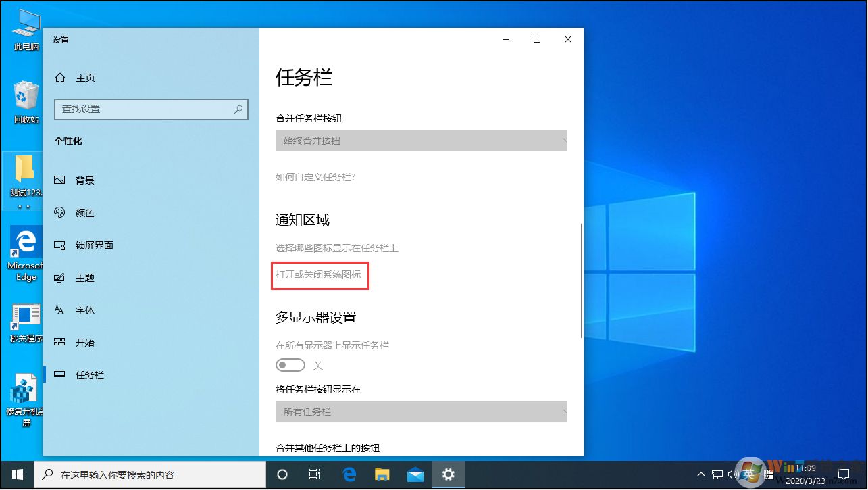Open 主题 (Themes) settings
Viewport: 868px width, 490px height.
(x=84, y=277)
